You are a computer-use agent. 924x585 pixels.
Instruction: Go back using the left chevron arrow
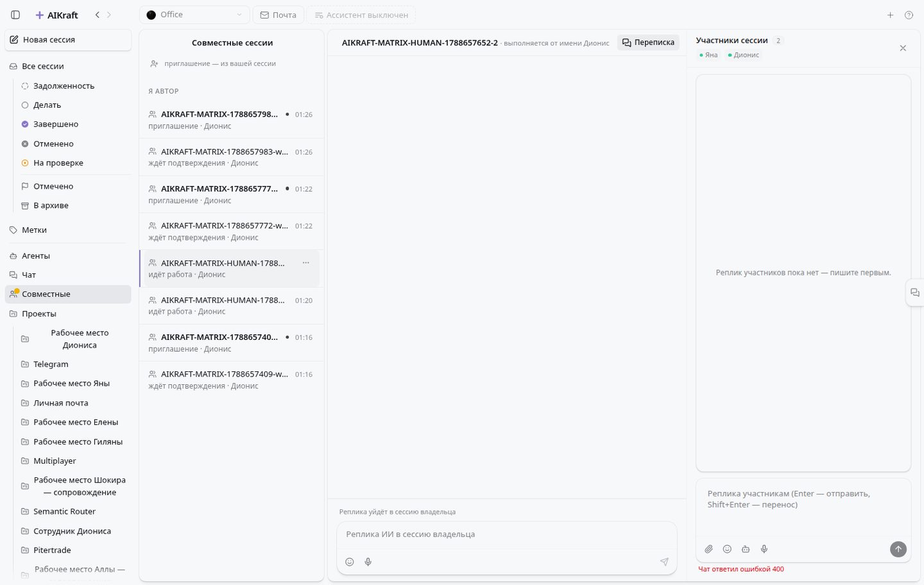(98, 15)
